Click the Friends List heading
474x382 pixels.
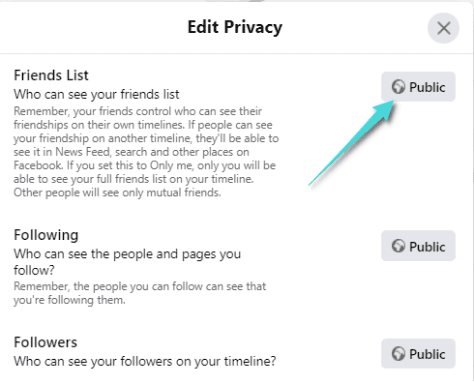click(x=51, y=75)
